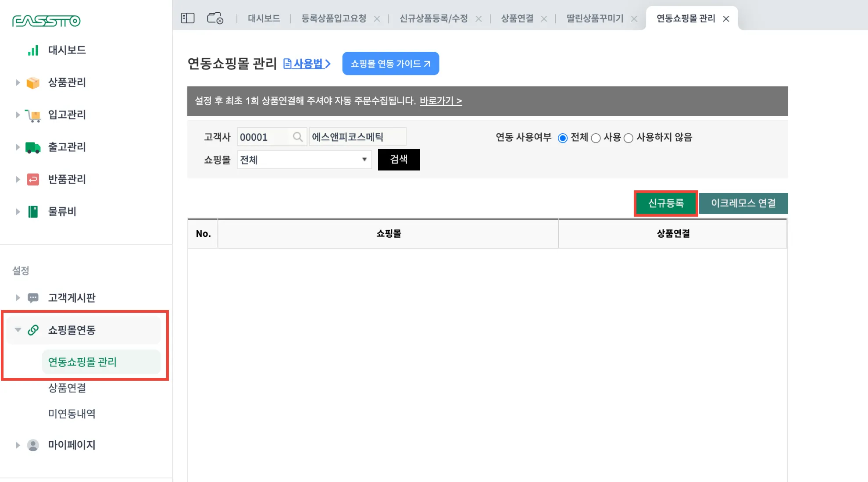Close the 딸린상품꾸미기 tab
Screen dimensions: 868x482
pos(634,19)
